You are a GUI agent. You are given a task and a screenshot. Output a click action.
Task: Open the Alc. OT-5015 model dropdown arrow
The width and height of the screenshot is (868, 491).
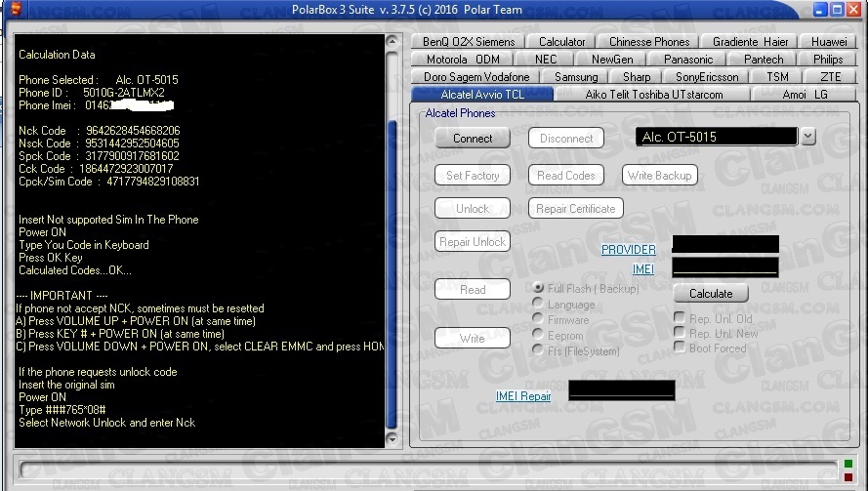(x=808, y=137)
